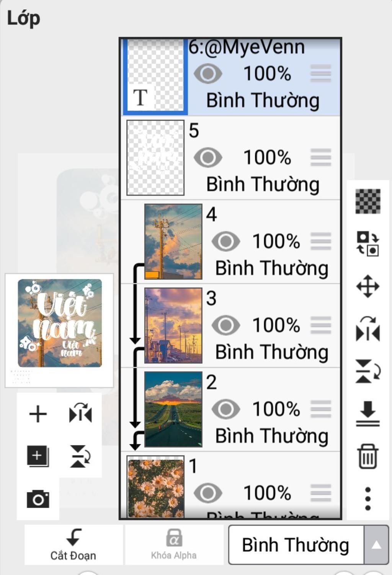Image resolution: width=392 pixels, height=575 pixels.
Task: Hide layer 5 using its eye icon
Action: 208,157
